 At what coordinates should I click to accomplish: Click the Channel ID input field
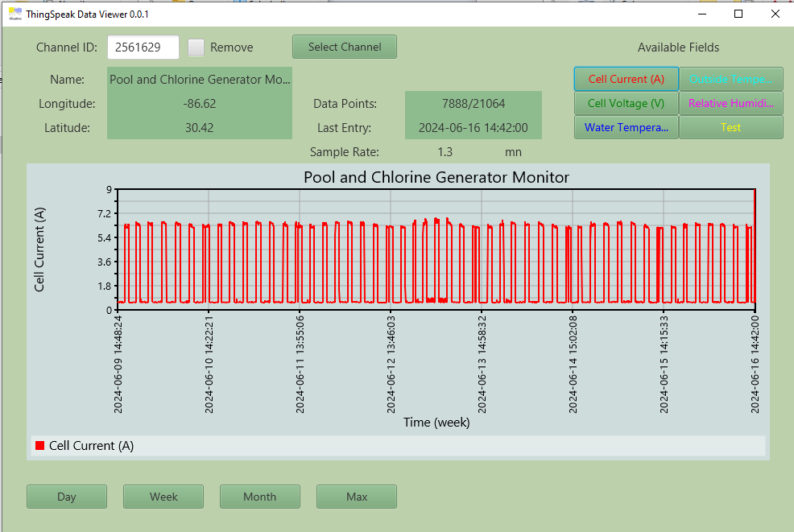(143, 47)
